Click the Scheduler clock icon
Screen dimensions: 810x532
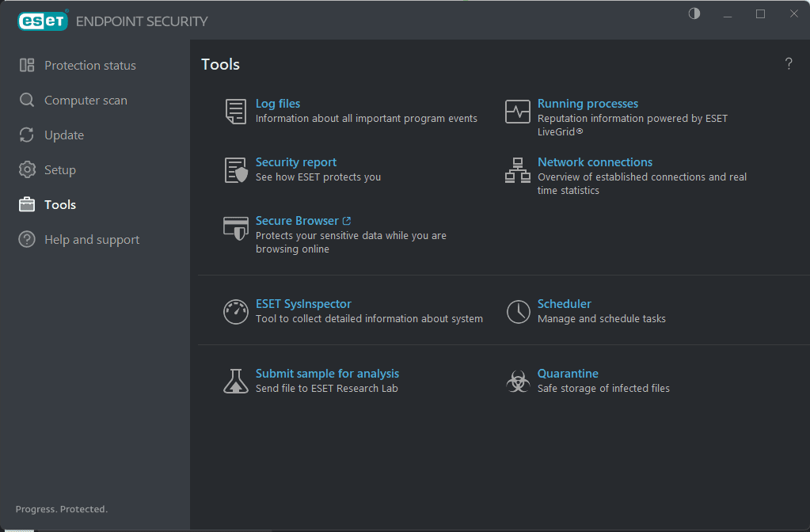click(x=518, y=312)
